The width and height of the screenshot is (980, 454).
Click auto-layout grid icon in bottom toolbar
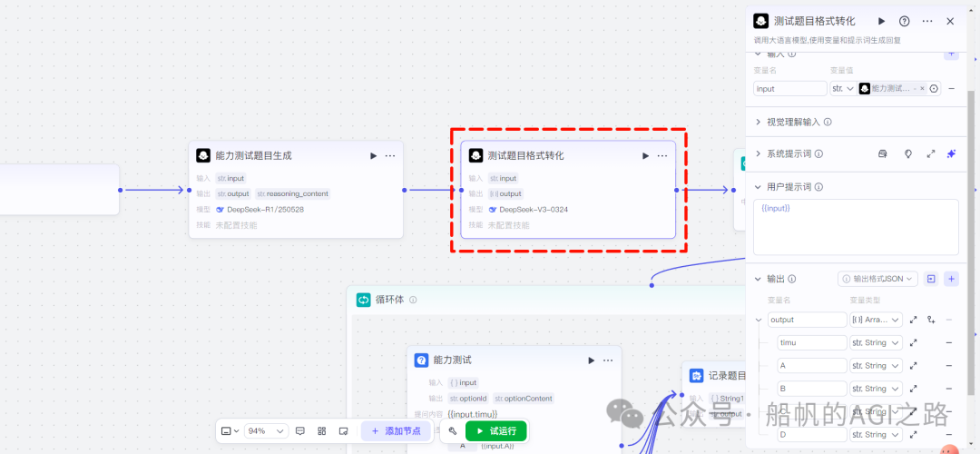click(322, 431)
